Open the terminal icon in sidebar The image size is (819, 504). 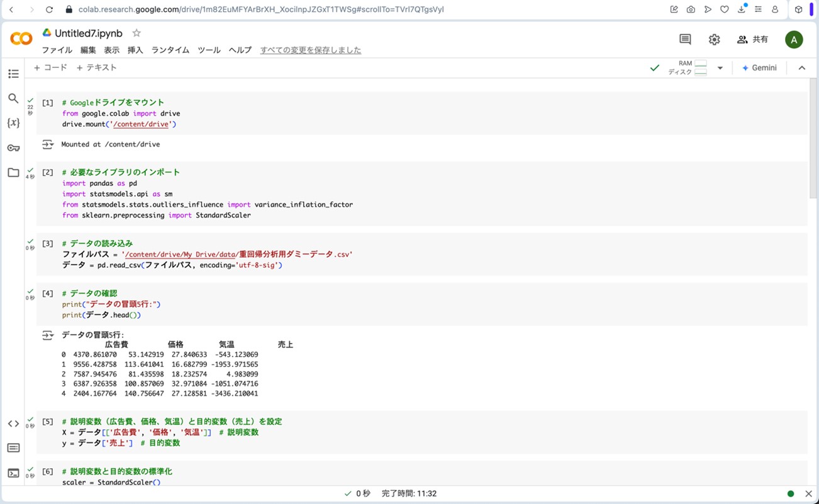13,473
